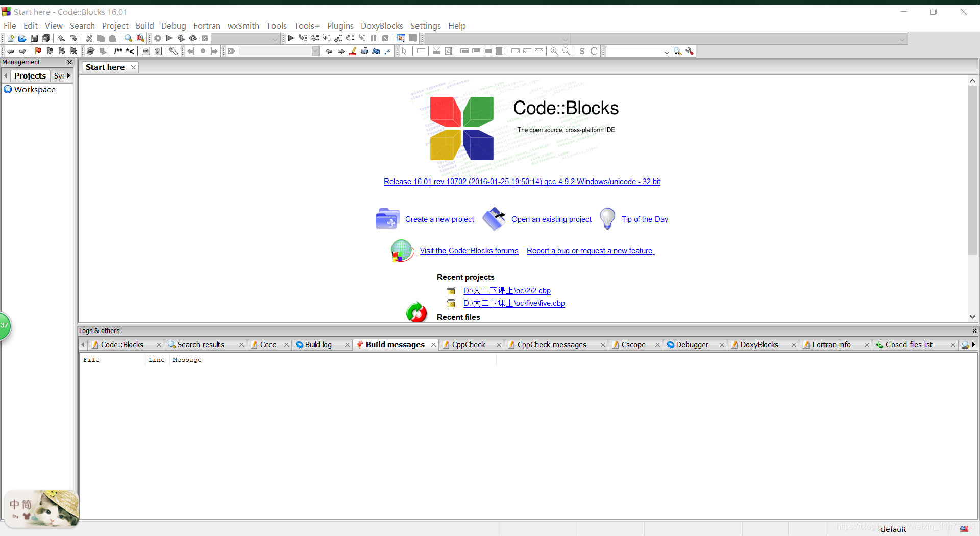The image size is (980, 536).
Task: Click the C toggle comments icon
Action: [x=594, y=51]
